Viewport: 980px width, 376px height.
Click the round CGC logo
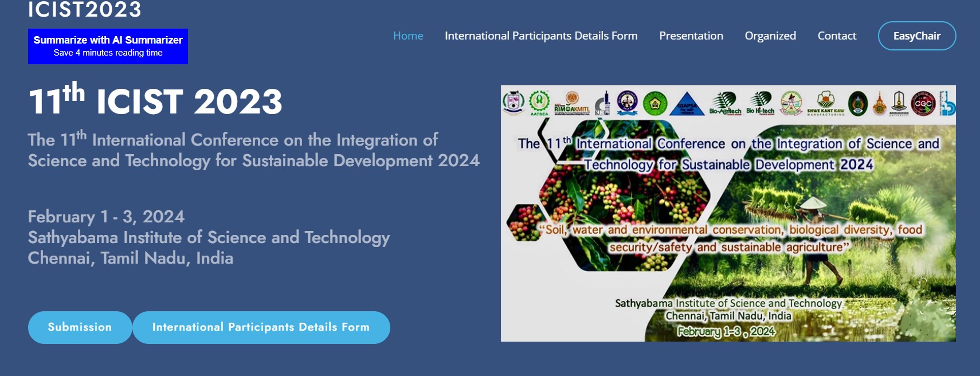coord(923,104)
